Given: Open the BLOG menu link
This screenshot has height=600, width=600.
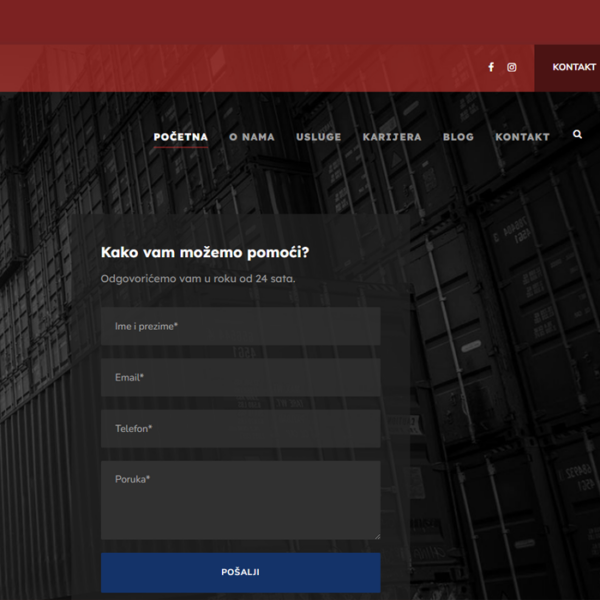Looking at the screenshot, I should pyautogui.click(x=458, y=137).
